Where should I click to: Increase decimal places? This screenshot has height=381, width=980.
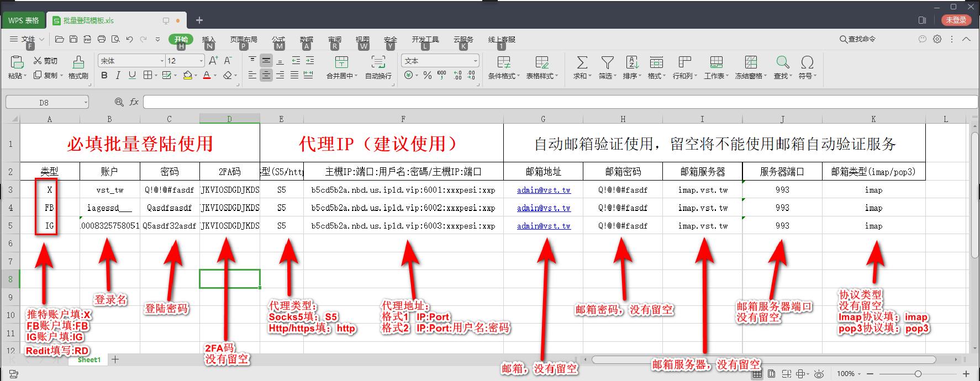click(457, 76)
